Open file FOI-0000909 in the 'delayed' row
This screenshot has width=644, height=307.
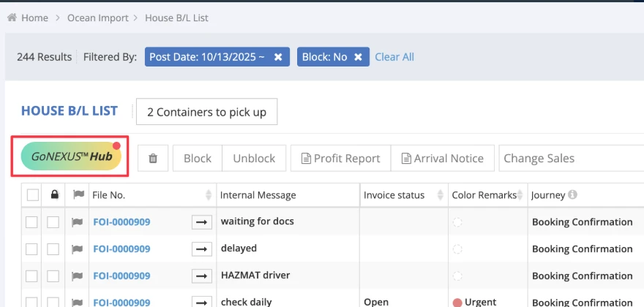pyautogui.click(x=121, y=249)
